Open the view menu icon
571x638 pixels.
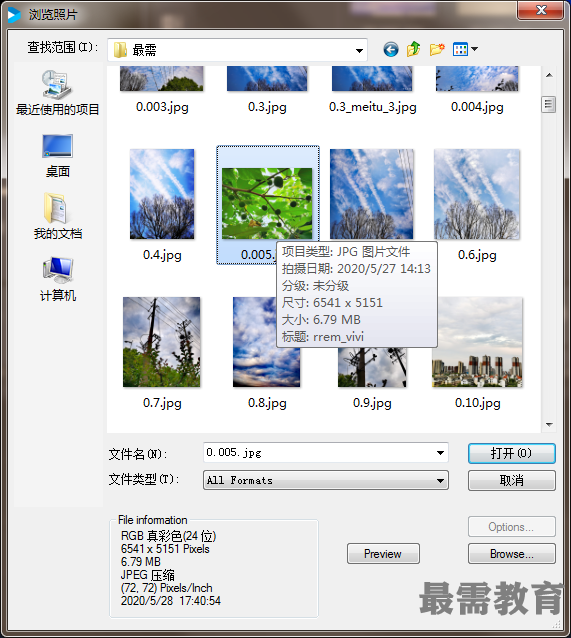460,50
